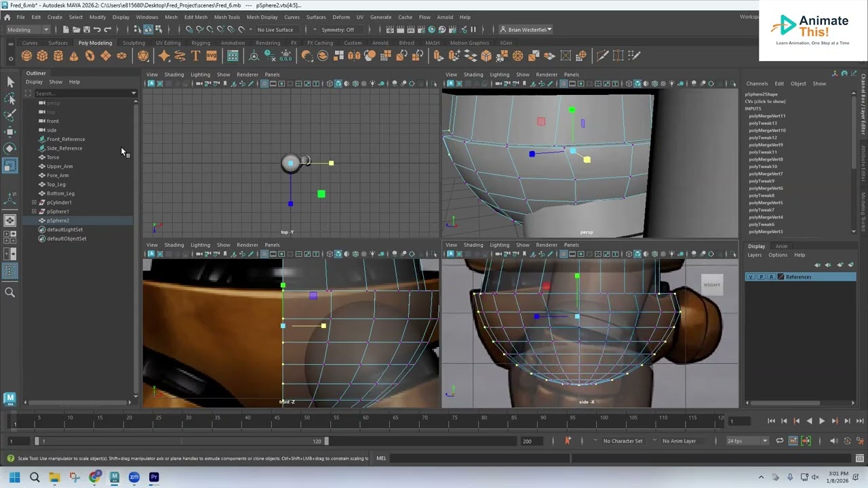Viewport: 868px width, 488px height.
Task: Create a Polygon Cylinder from the shelf
Action: tap(58, 56)
